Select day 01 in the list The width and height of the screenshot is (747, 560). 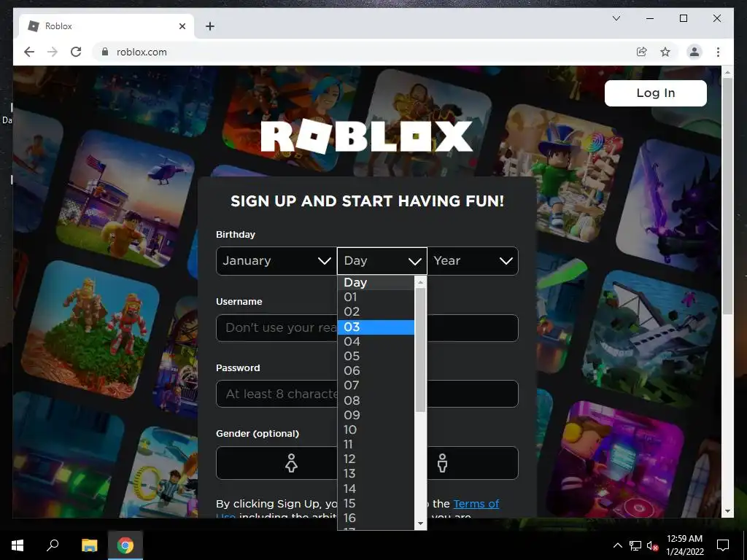click(x=376, y=297)
